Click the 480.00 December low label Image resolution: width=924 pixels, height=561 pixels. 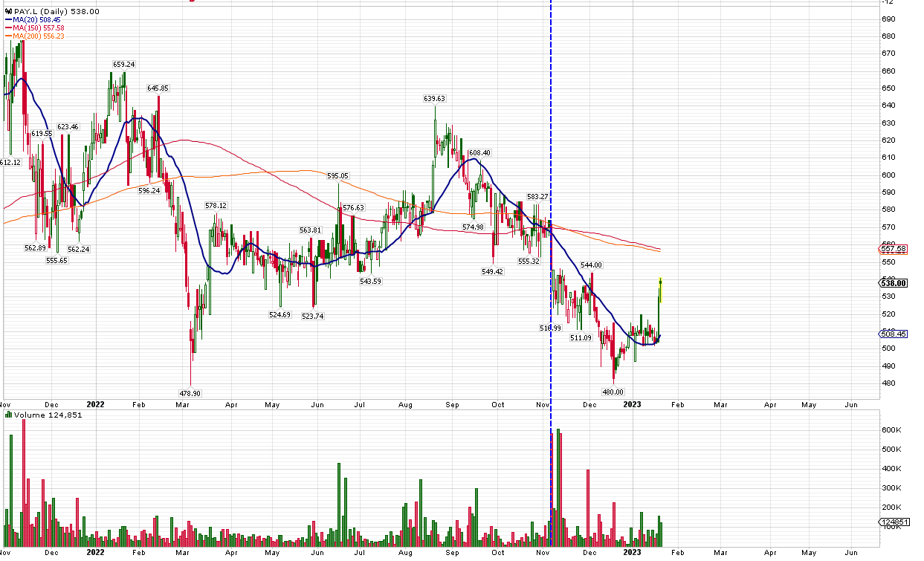click(613, 392)
